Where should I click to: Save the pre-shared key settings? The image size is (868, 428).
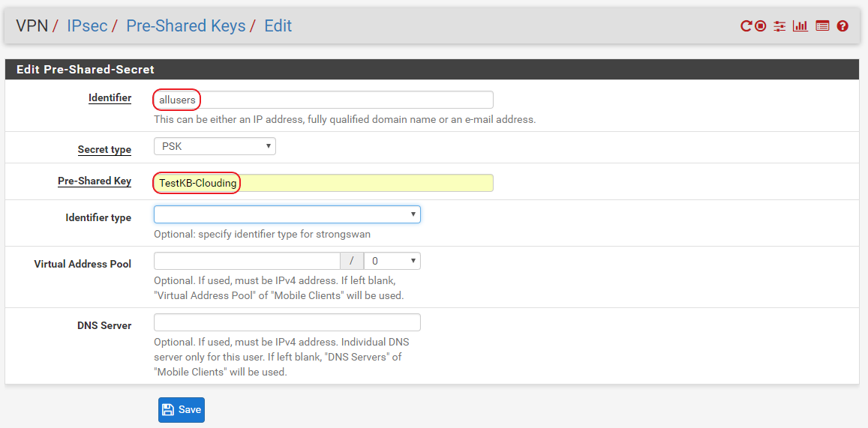[x=182, y=410]
